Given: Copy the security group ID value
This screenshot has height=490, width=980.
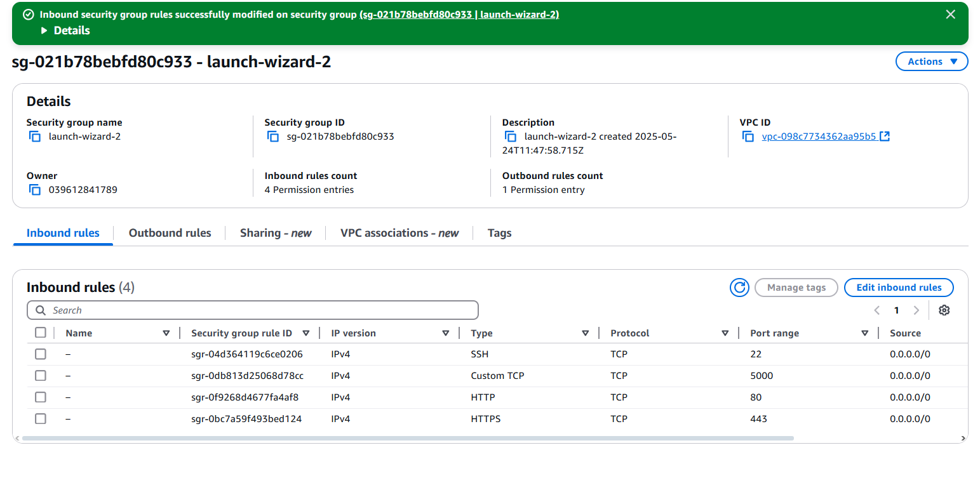Looking at the screenshot, I should (273, 136).
